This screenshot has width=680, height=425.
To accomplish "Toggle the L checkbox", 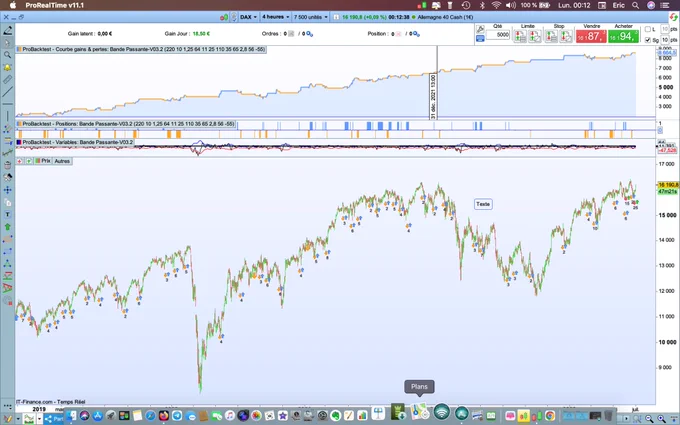I will pos(648,29).
